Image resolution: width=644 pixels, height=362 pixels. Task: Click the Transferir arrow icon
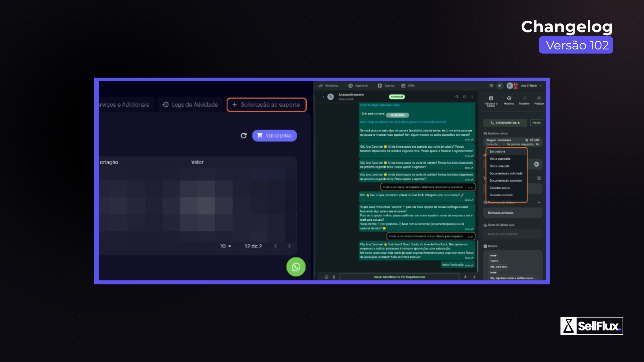pyautogui.click(x=524, y=99)
